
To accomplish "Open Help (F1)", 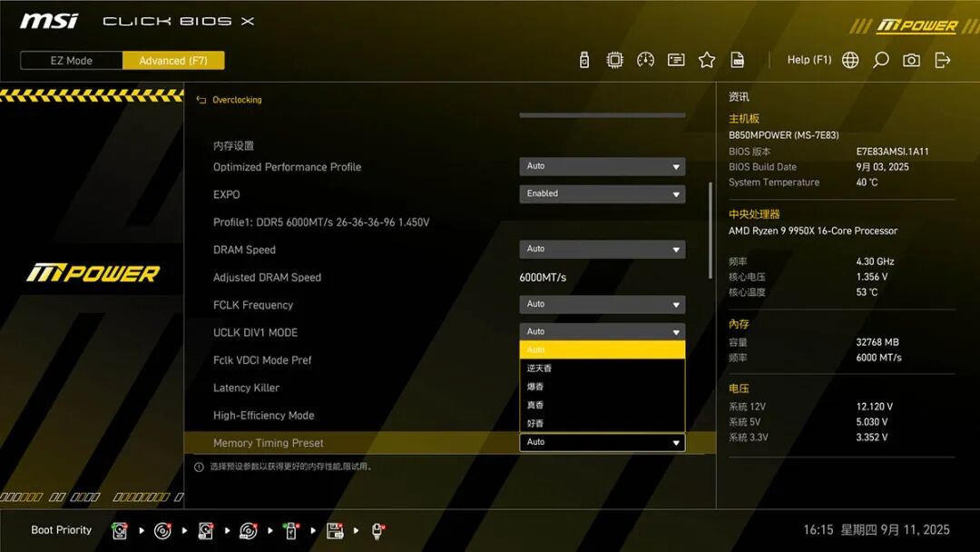I will [808, 60].
